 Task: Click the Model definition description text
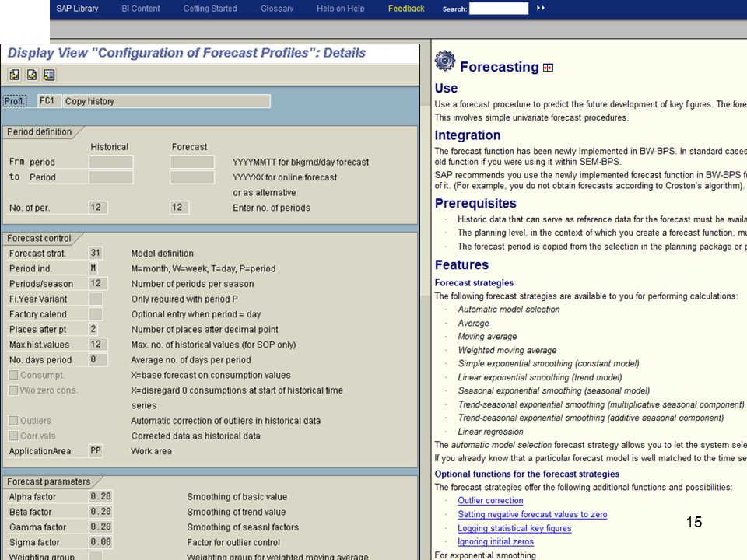click(163, 254)
